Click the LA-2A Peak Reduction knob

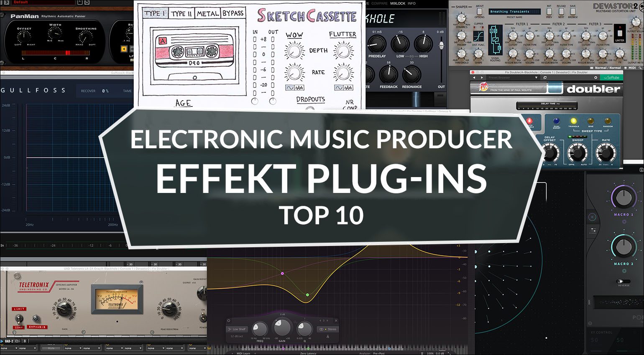click(169, 309)
